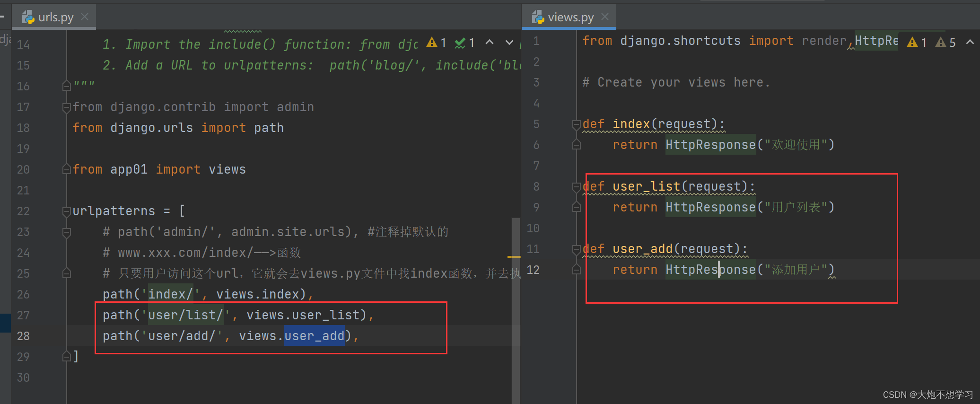Switch to the views.py tab
The width and height of the screenshot is (980, 404).
[570, 18]
